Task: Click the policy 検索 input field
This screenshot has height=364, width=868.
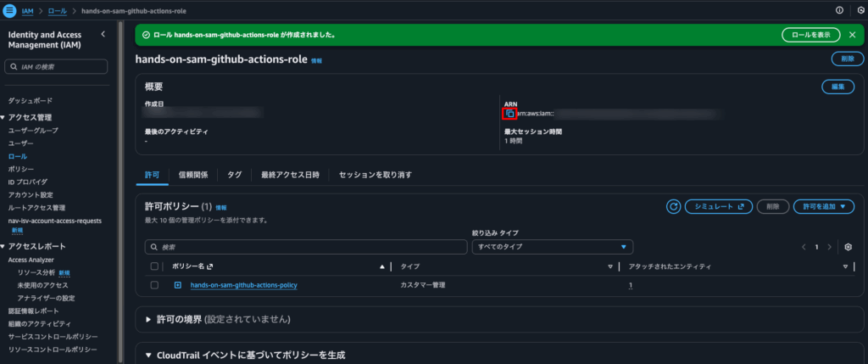Action: (x=305, y=247)
